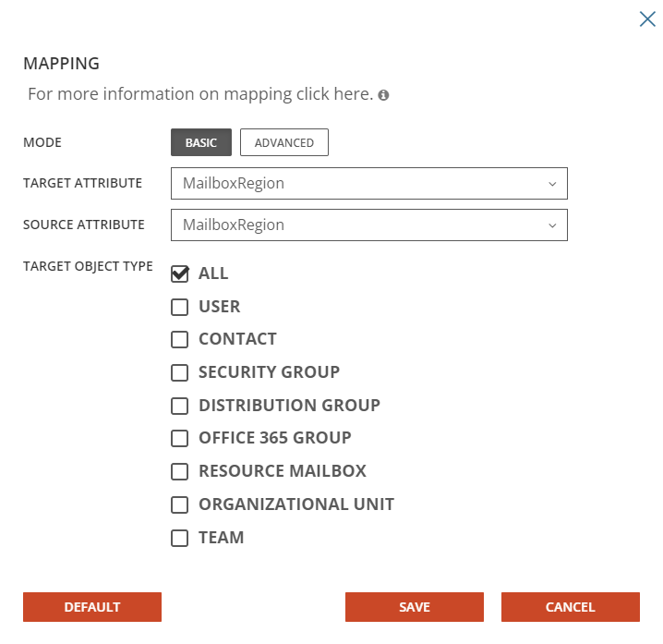Click the Target Attribute chevron arrow
This screenshot has height=644, width=663.
point(552,184)
